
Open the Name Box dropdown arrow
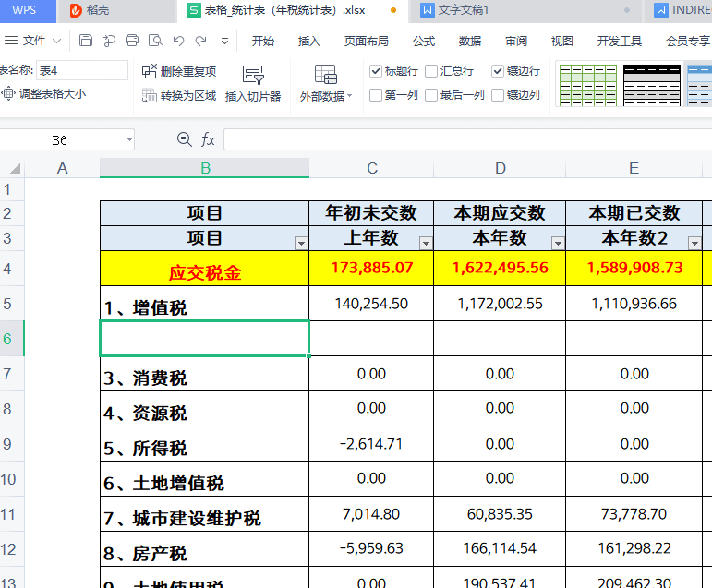point(127,140)
